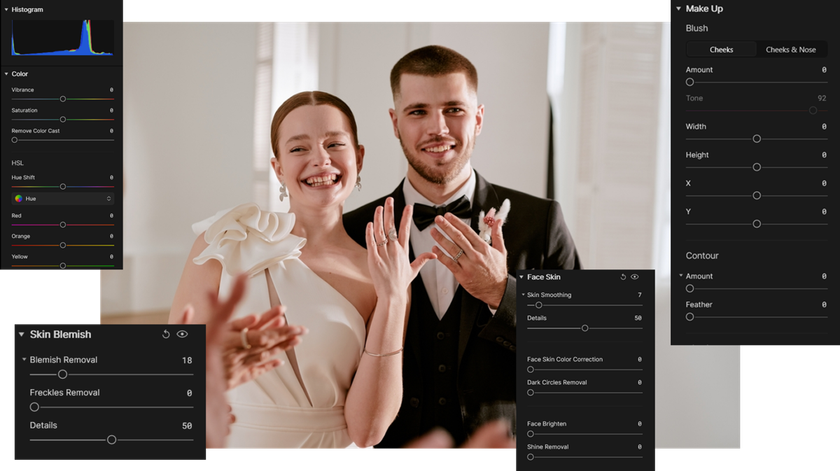Reset the Skin Blemish panel settings
The height and width of the screenshot is (471, 840).
166,334
